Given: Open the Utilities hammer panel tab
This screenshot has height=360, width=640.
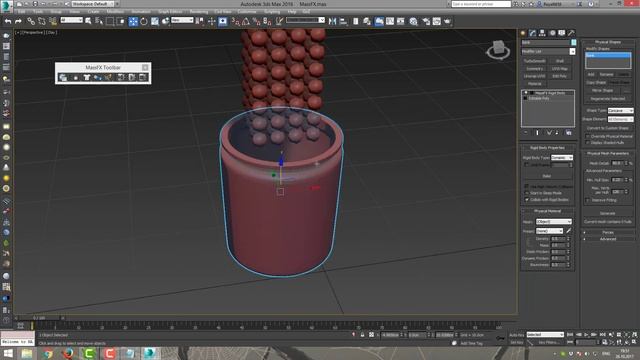Looking at the screenshot, I should click(571, 33).
